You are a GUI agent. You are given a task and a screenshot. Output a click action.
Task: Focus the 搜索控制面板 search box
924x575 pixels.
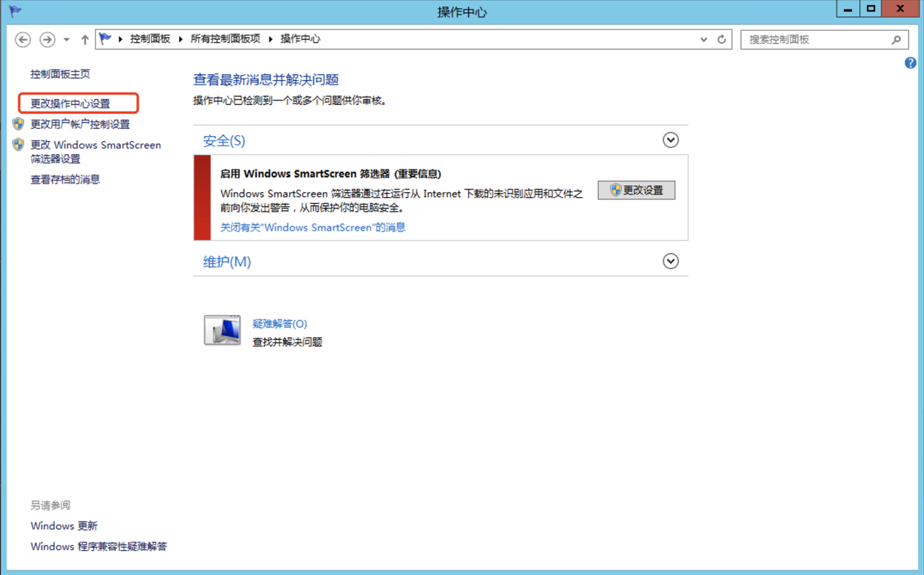824,39
